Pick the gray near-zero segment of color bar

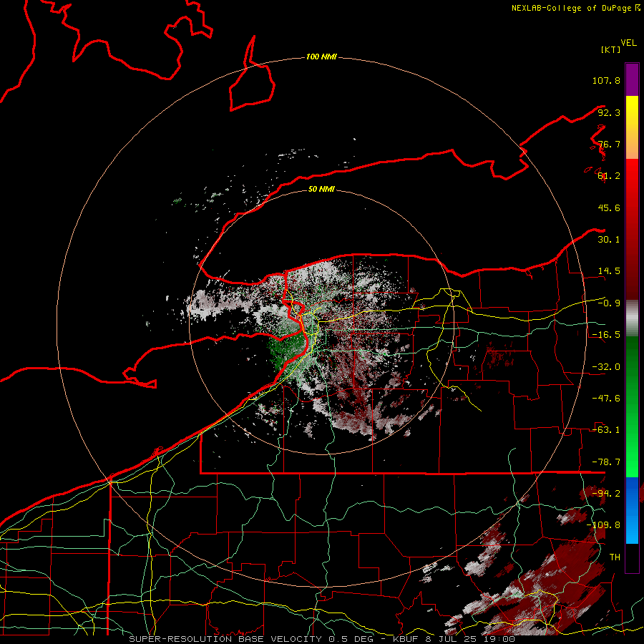point(632,318)
